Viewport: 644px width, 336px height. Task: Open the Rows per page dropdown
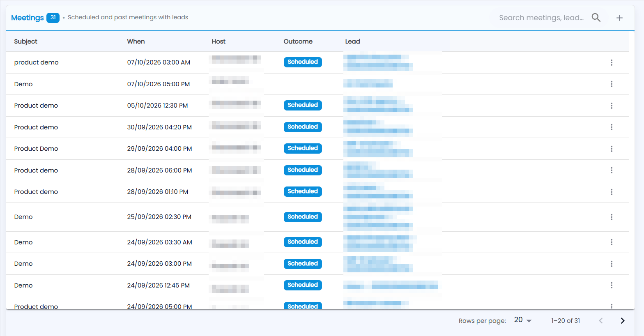523,320
